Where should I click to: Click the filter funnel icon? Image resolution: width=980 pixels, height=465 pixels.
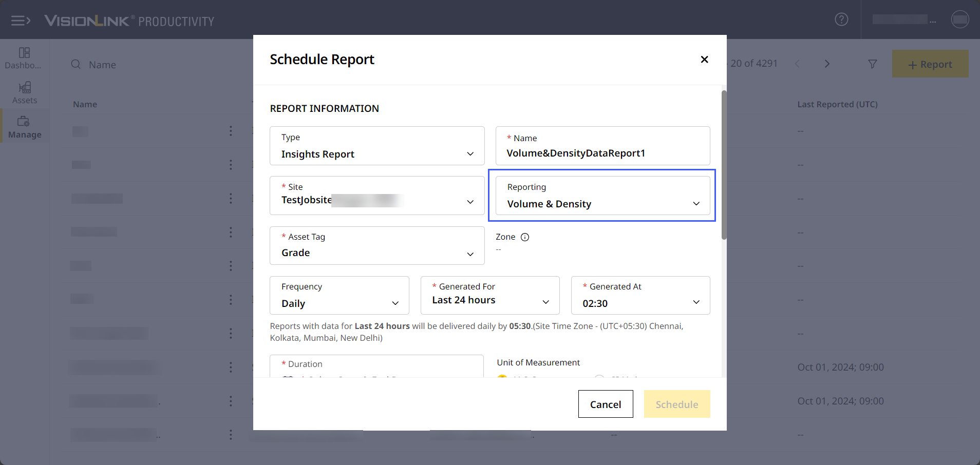[872, 64]
